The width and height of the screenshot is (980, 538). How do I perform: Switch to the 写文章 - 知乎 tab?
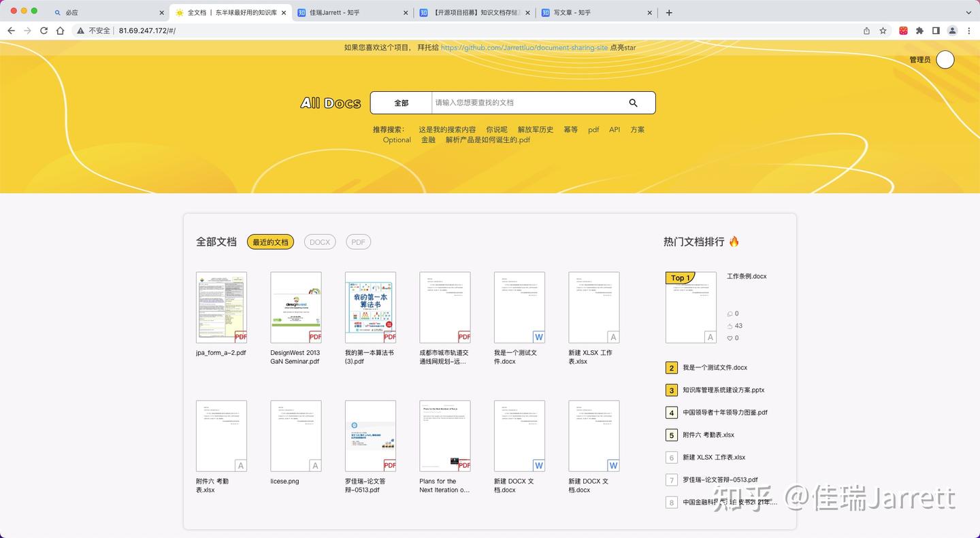(x=583, y=12)
